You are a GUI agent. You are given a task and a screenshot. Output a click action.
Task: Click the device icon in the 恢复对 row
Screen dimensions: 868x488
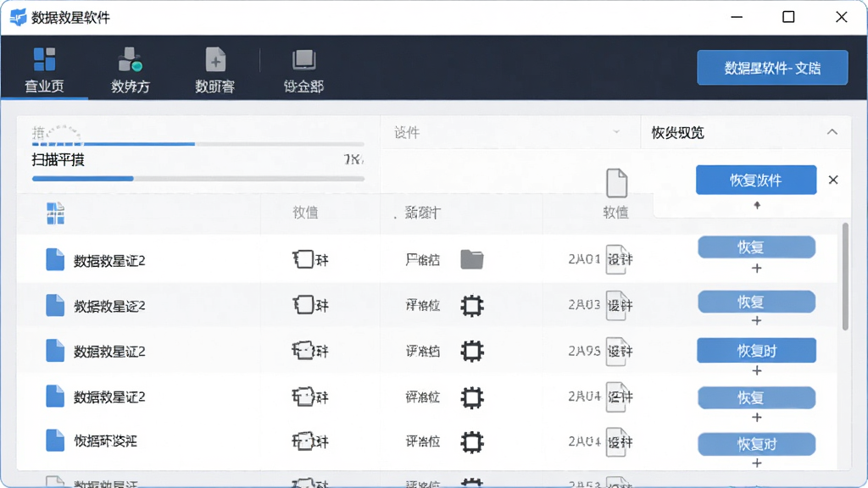(303, 441)
